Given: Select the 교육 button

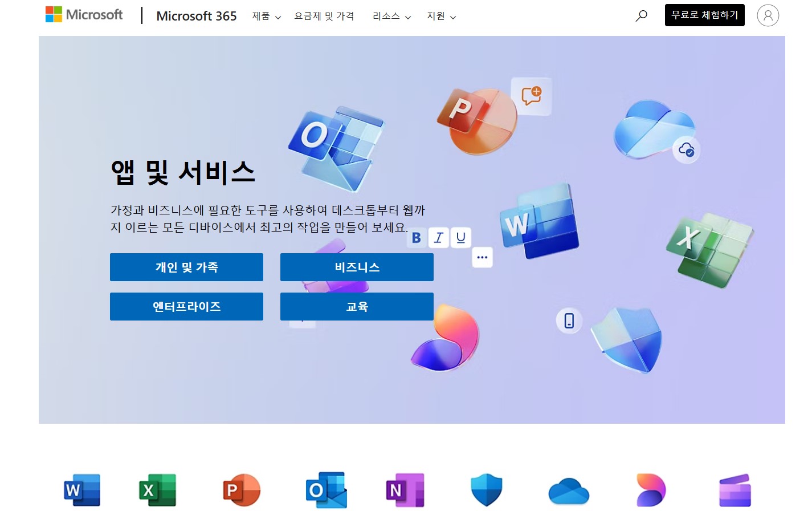Looking at the screenshot, I should click(x=357, y=307).
